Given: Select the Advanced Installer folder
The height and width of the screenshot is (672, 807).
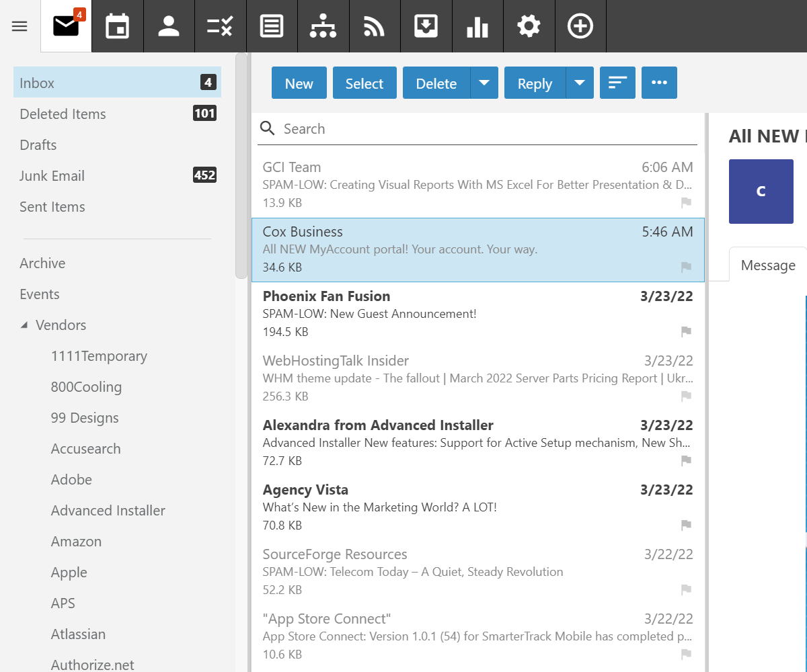Looking at the screenshot, I should click(108, 510).
